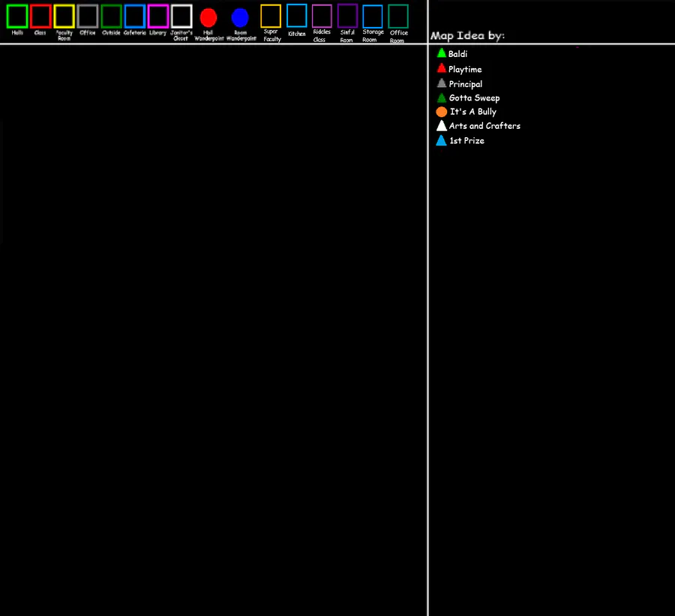Pick the dark purple Sinful Room square
Image resolution: width=675 pixels, height=616 pixels.
pyautogui.click(x=347, y=16)
